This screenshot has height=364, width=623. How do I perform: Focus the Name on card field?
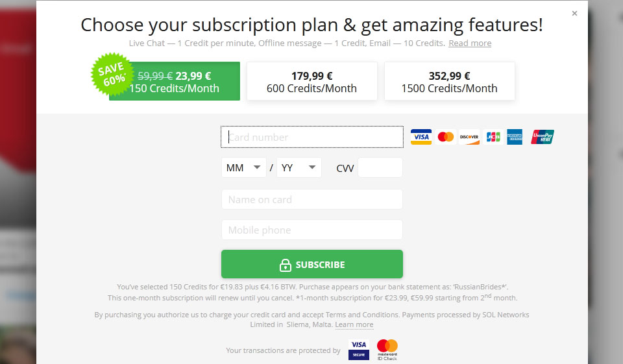(x=312, y=200)
